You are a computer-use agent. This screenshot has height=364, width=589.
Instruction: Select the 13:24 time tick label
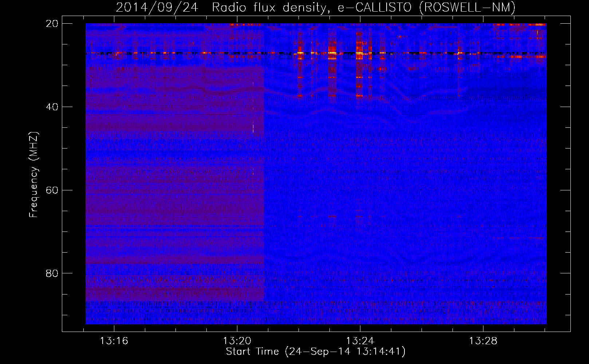point(360,341)
